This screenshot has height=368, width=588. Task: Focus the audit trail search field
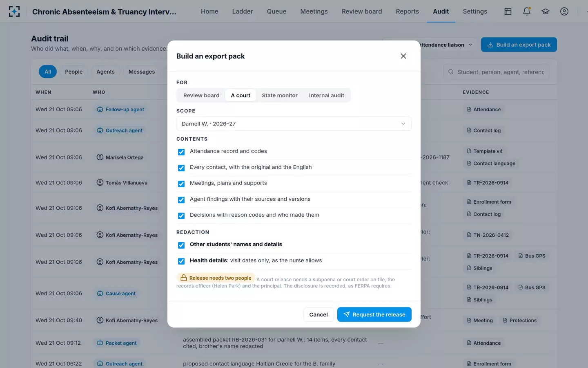[x=496, y=72]
